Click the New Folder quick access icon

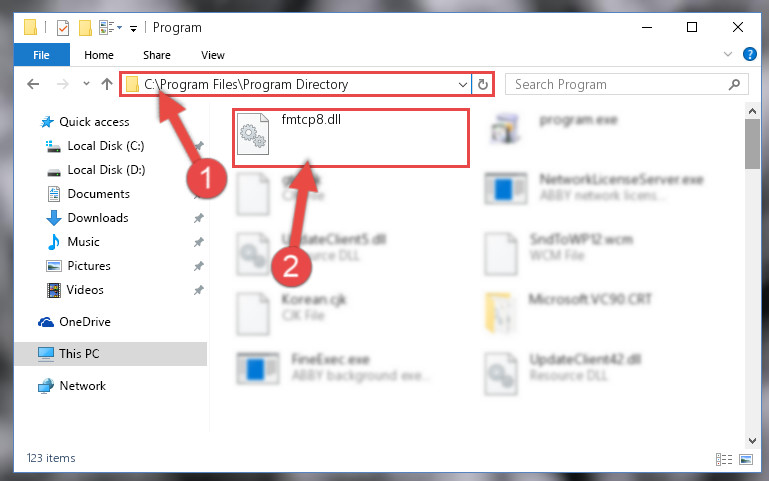pyautogui.click(x=85, y=28)
